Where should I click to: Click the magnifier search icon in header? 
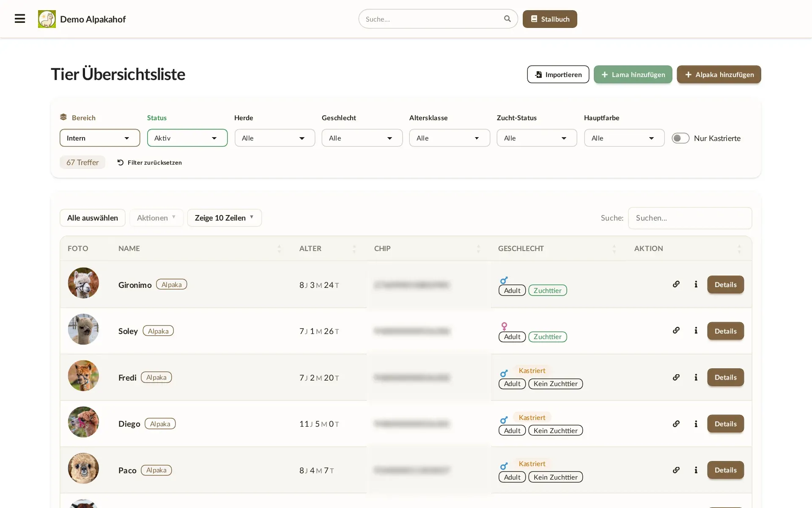(x=507, y=19)
